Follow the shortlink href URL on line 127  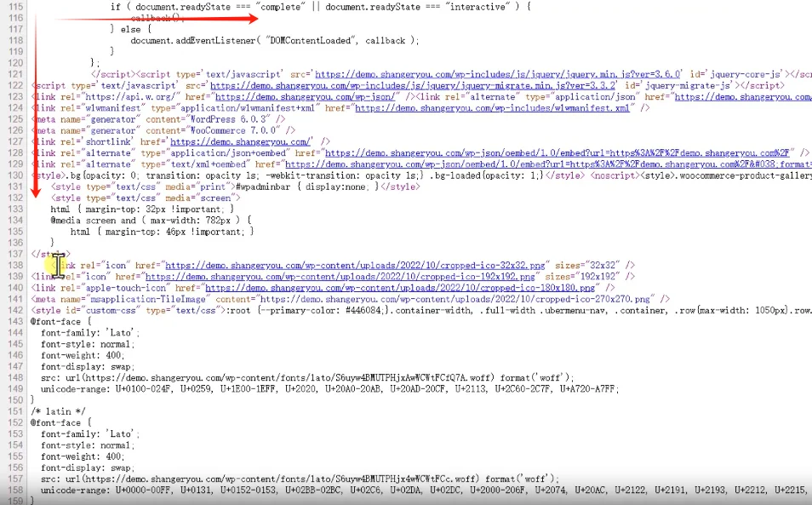(240, 141)
